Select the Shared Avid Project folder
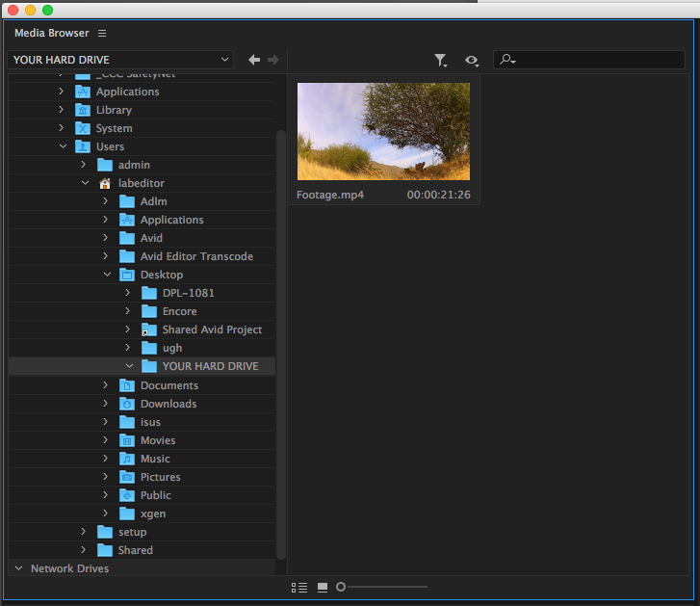The width and height of the screenshot is (700, 606). click(x=212, y=329)
